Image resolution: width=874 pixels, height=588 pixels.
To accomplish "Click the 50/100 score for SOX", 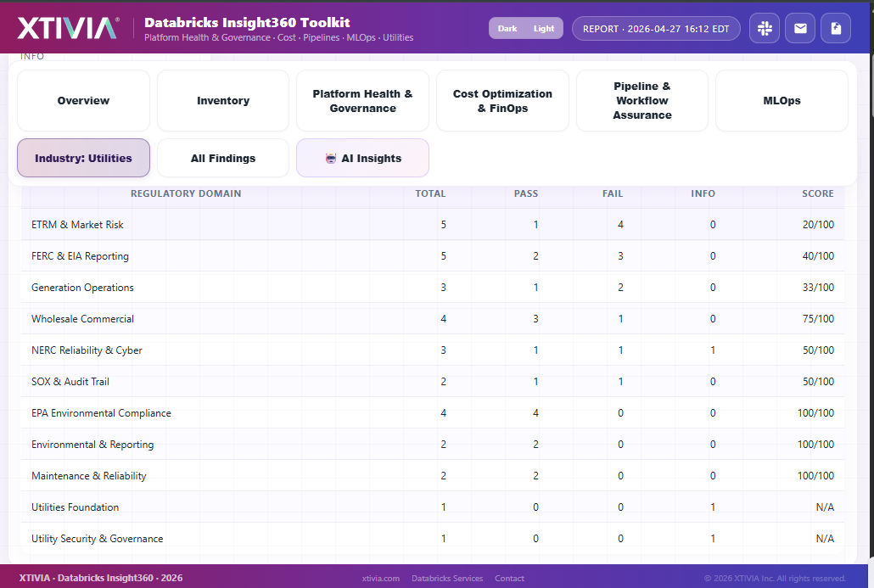I will point(818,381).
